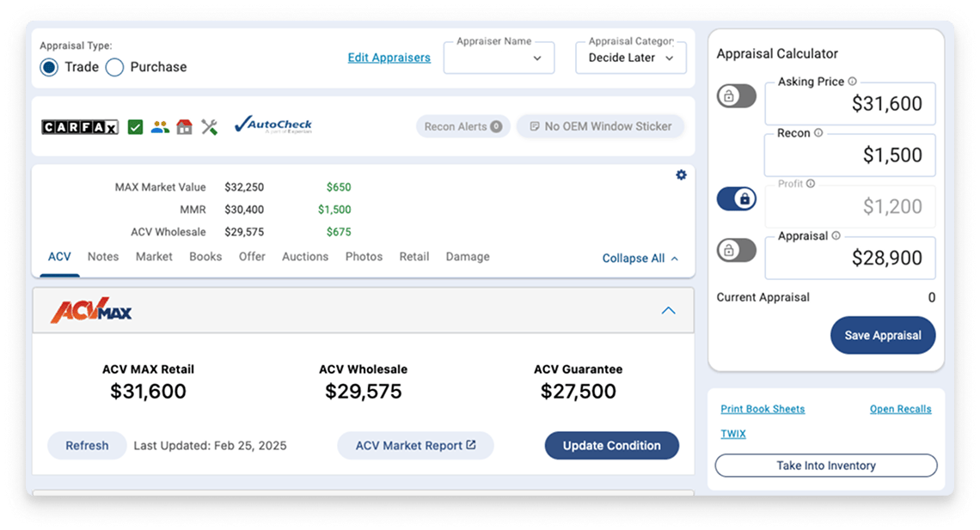Click the TWIX link

click(733, 434)
